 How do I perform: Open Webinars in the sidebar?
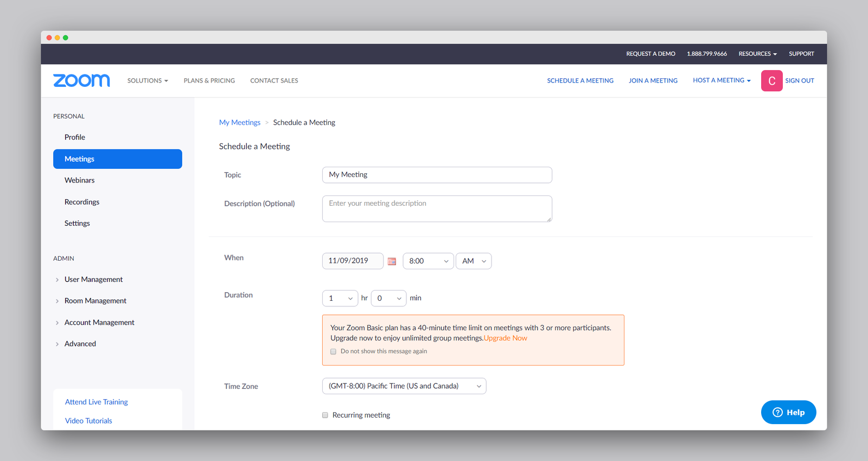coord(79,180)
